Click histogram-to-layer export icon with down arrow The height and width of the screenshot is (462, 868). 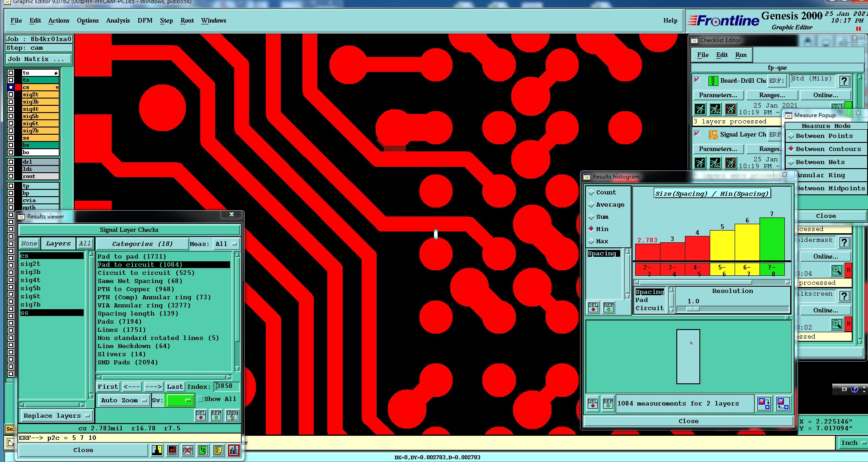pos(764,403)
